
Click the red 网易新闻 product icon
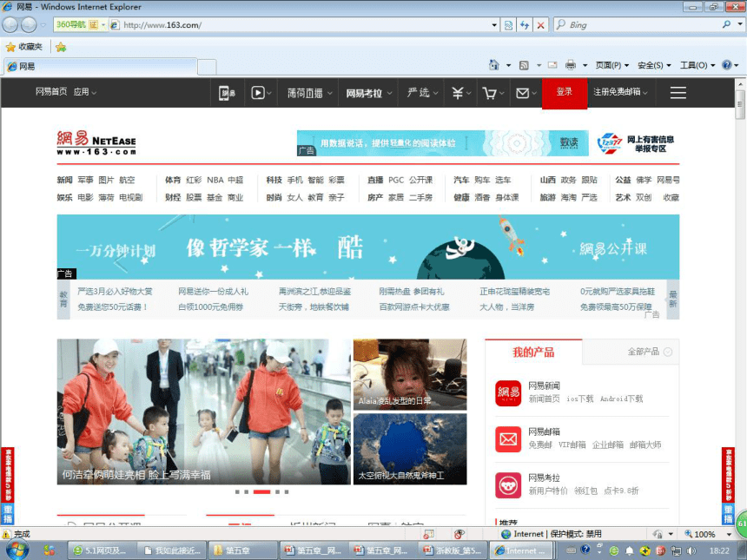pos(508,392)
